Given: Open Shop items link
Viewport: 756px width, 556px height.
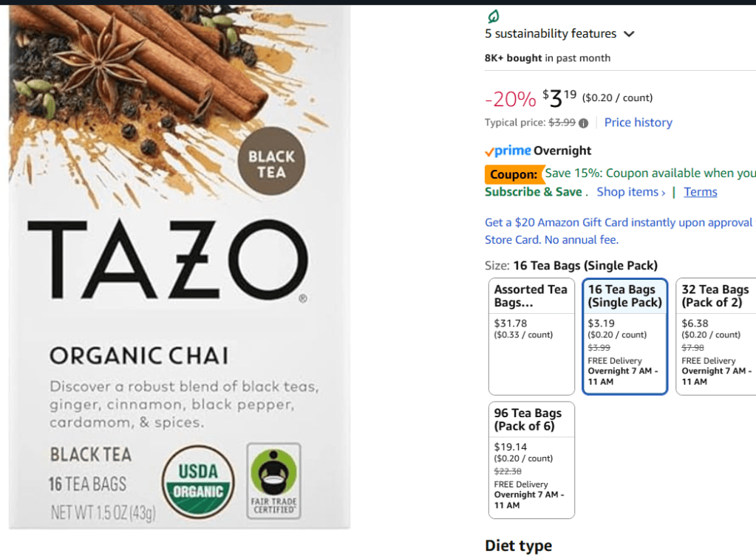Looking at the screenshot, I should coord(630,192).
